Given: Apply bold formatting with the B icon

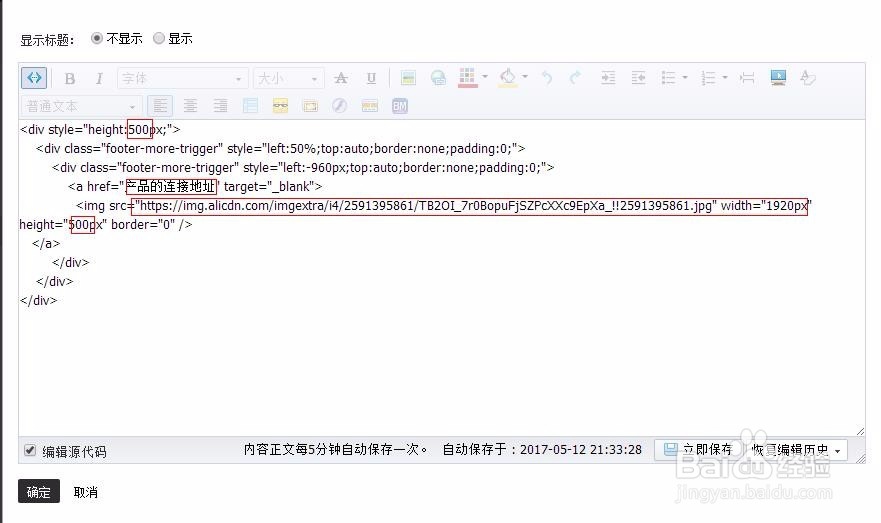Looking at the screenshot, I should coord(70,79).
